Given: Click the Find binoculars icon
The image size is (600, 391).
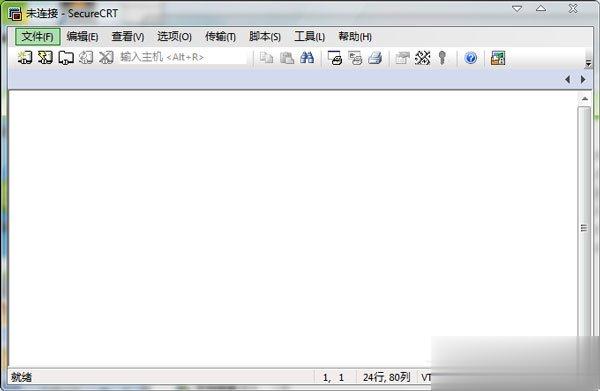Looking at the screenshot, I should click(x=307, y=58).
